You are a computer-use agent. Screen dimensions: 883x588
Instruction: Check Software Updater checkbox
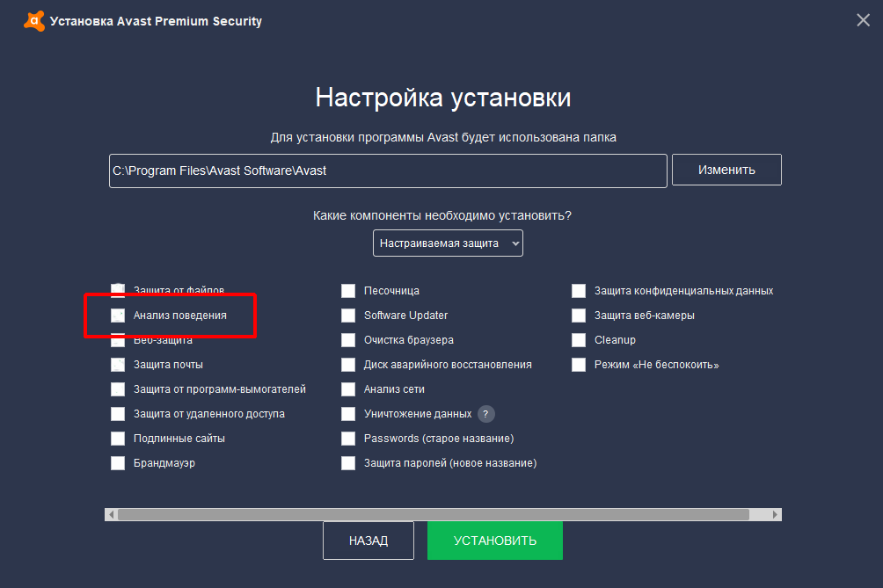tap(348, 316)
